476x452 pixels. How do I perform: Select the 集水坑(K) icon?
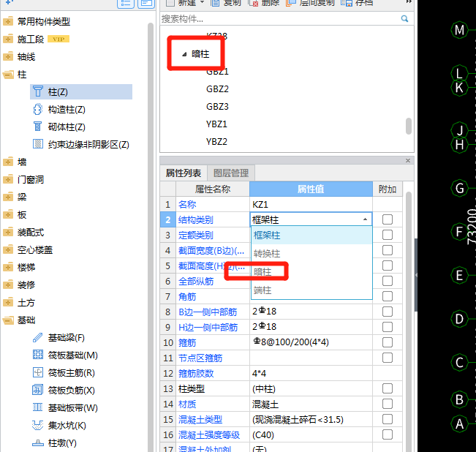tap(37, 425)
